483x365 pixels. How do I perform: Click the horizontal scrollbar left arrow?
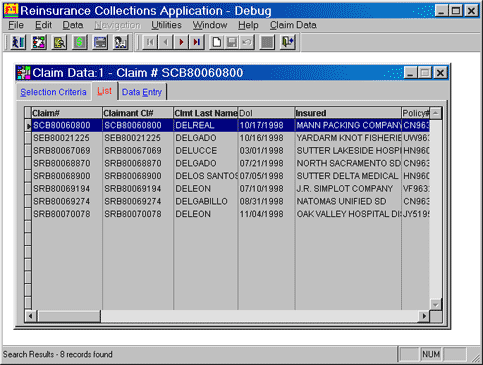(31, 316)
